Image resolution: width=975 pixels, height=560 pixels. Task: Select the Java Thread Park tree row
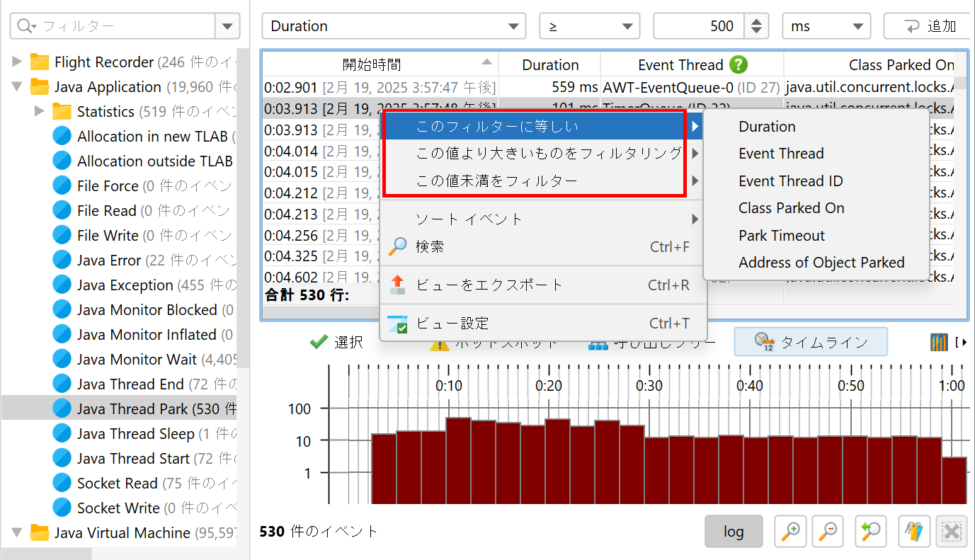[x=119, y=409]
